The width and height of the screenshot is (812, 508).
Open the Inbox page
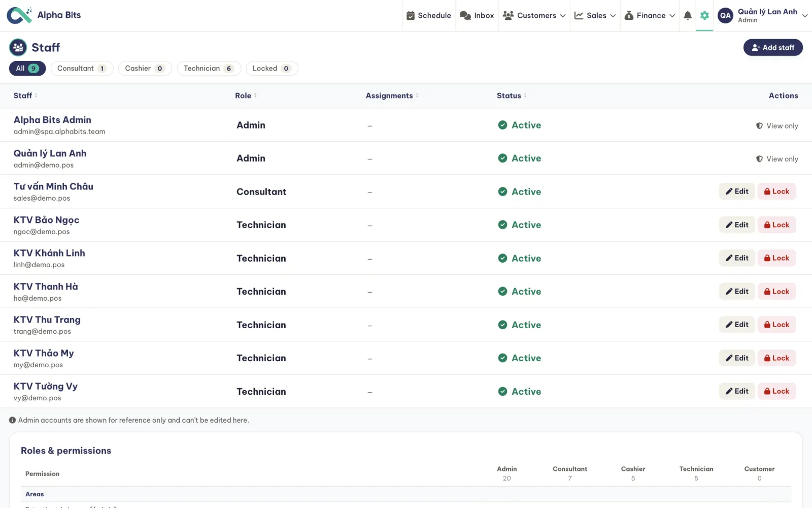point(477,16)
